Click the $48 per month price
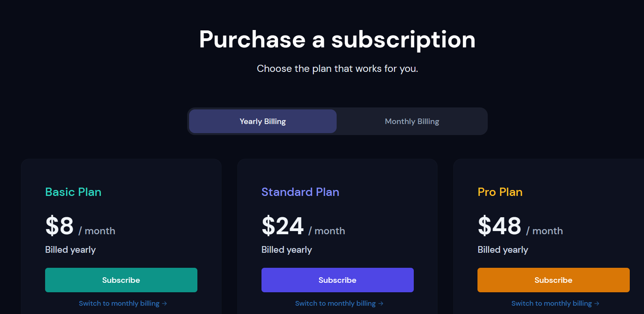644x314 pixels. [500, 226]
